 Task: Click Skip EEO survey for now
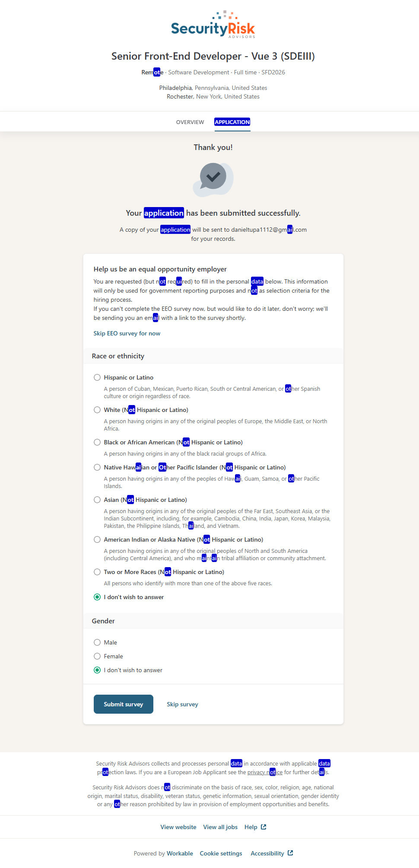[127, 333]
